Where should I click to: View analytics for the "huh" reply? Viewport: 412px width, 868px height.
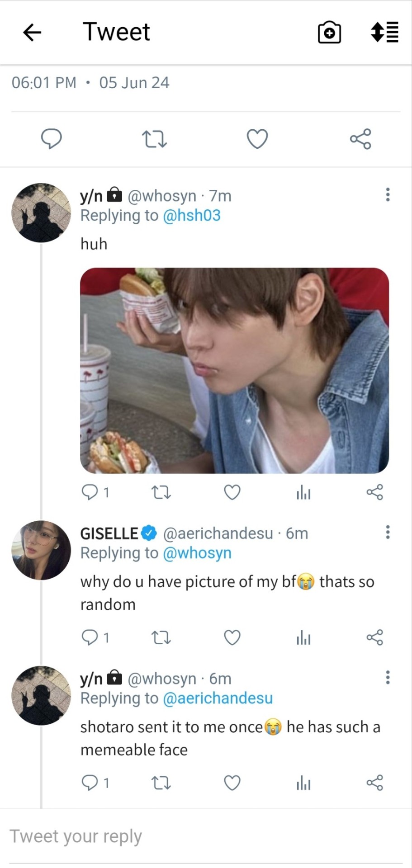303,492
